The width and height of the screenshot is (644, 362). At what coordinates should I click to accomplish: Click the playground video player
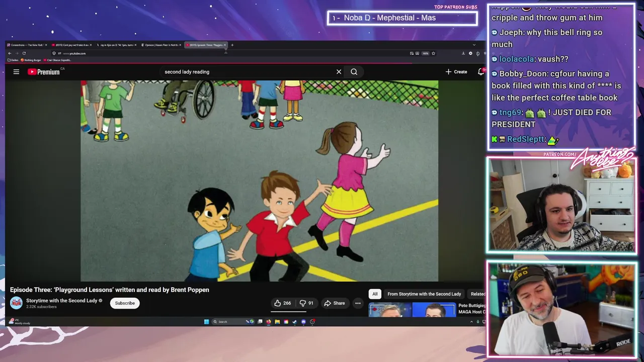coord(259,181)
